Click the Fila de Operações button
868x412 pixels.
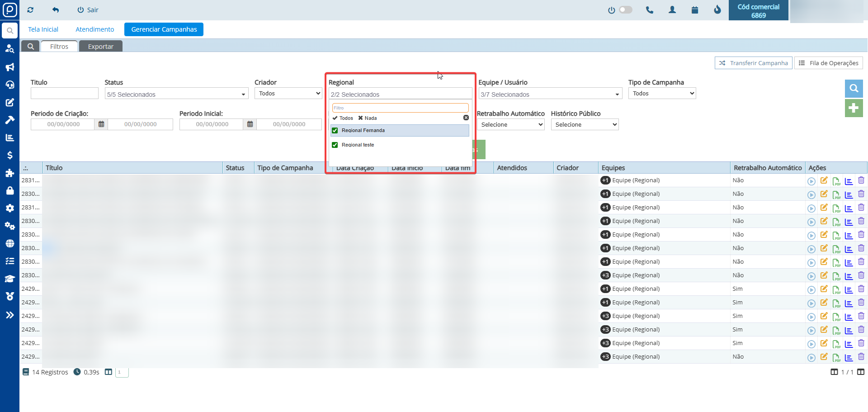point(828,63)
